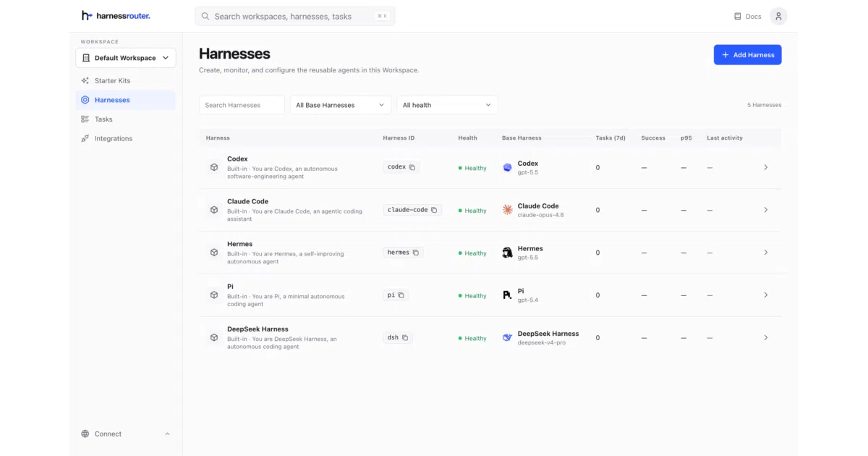Click the Health column header
Image resolution: width=868 pixels, height=456 pixels.
(467, 138)
